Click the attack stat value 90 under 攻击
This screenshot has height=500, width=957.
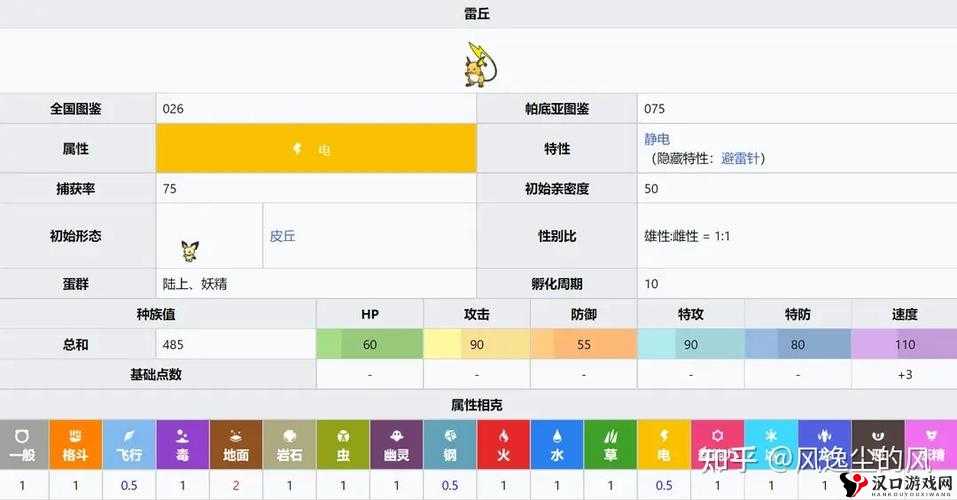(477, 344)
